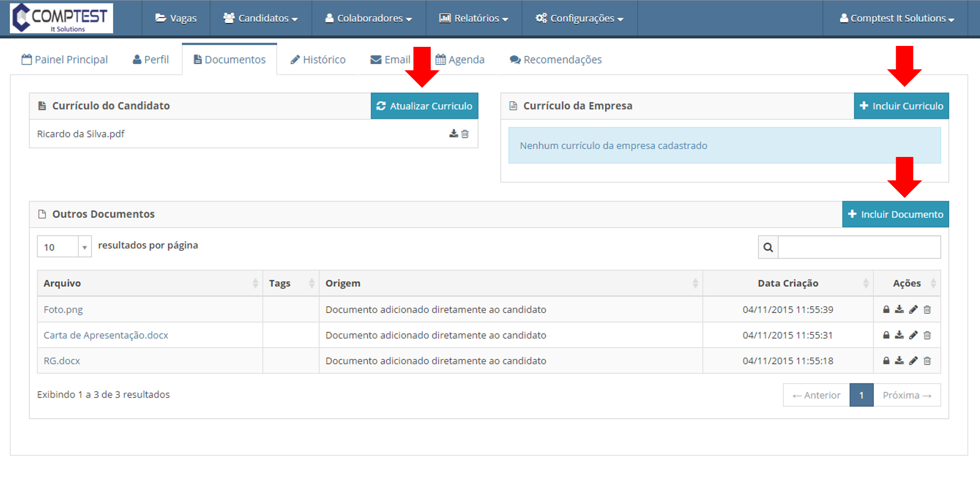Click the date 04/11/2015 11:55:31
Viewport: 980px width, 483px height.
coord(788,335)
